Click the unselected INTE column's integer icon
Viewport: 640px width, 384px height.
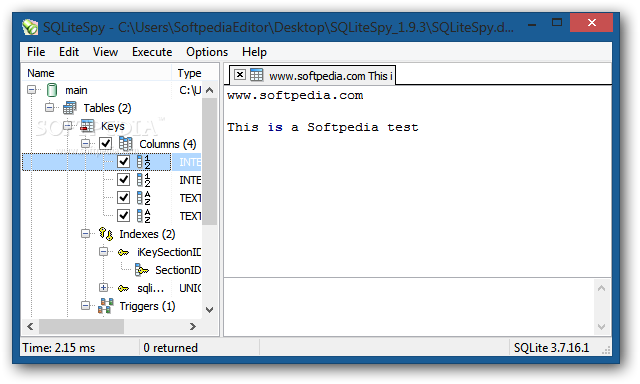(x=143, y=180)
